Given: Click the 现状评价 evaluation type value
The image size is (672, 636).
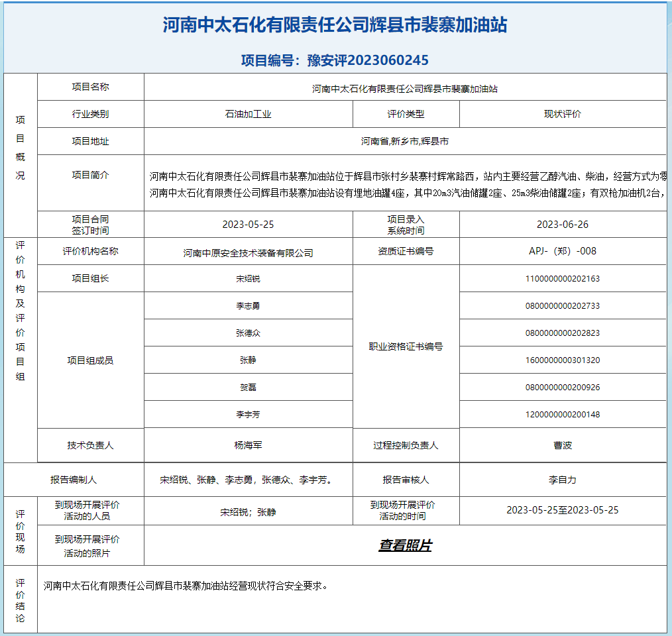Looking at the screenshot, I should pos(562,114).
